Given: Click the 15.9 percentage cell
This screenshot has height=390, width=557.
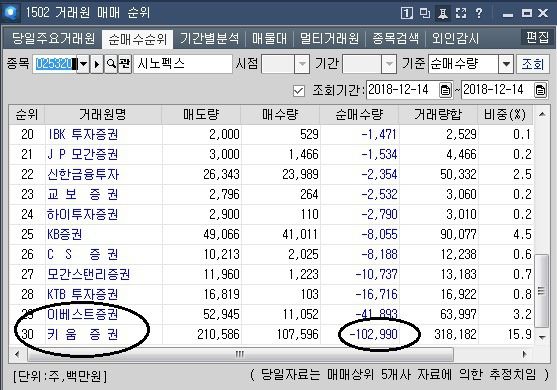Looking at the screenshot, I should pyautogui.click(x=520, y=335).
